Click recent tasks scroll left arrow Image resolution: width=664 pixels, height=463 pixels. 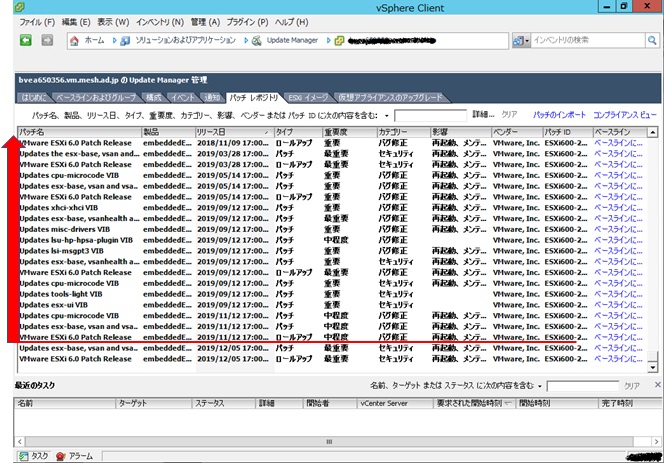(x=20, y=441)
